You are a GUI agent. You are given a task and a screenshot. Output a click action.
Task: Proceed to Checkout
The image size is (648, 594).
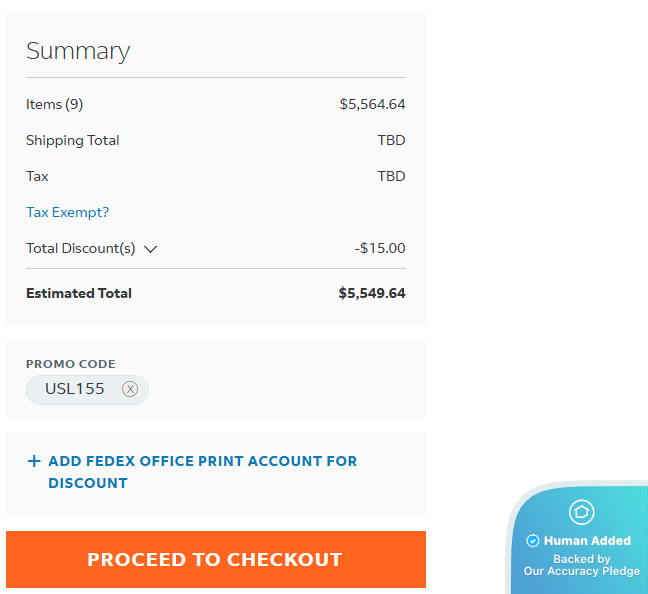215,559
